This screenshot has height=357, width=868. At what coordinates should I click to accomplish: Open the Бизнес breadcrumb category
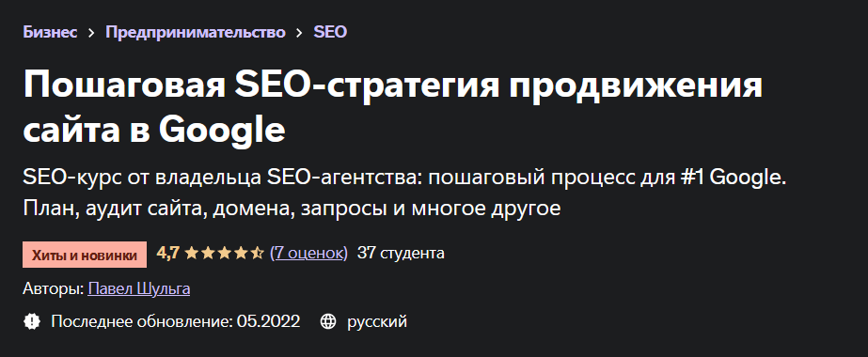click(50, 32)
